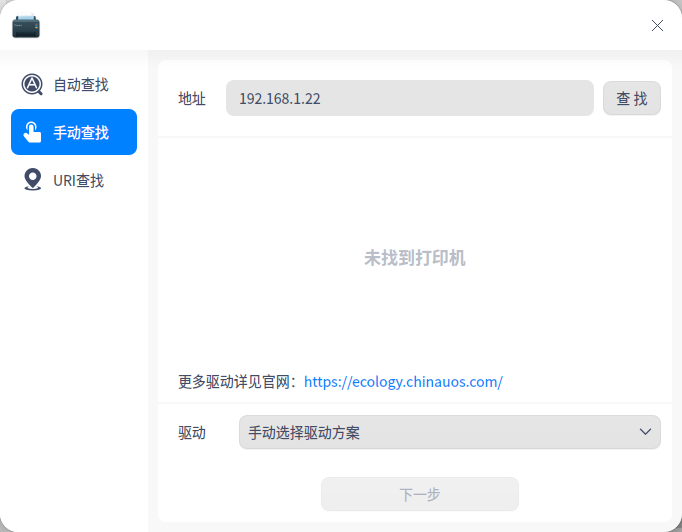The image size is (682, 532).
Task: Click the printer app icon in title bar
Action: (x=26, y=26)
